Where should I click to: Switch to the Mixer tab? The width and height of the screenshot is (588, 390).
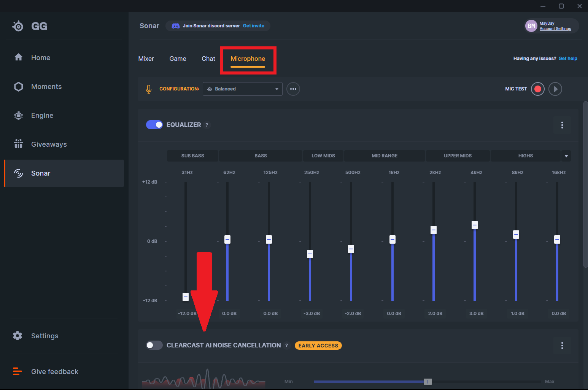click(x=146, y=59)
